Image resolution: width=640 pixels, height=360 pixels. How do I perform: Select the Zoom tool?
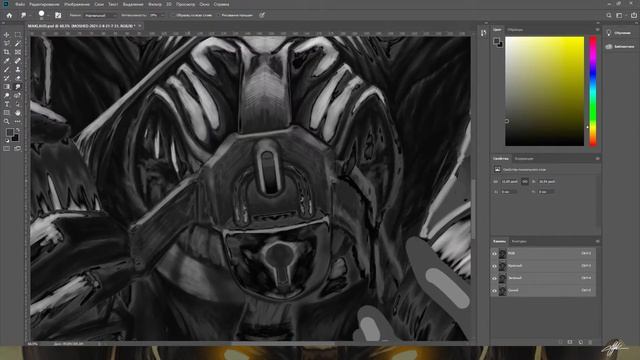[x=7, y=121]
